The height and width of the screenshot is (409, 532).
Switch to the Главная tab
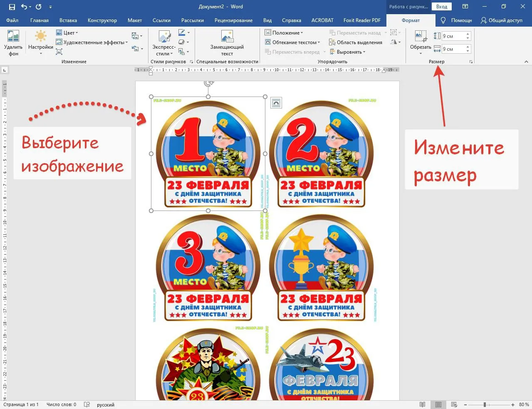[x=40, y=20]
